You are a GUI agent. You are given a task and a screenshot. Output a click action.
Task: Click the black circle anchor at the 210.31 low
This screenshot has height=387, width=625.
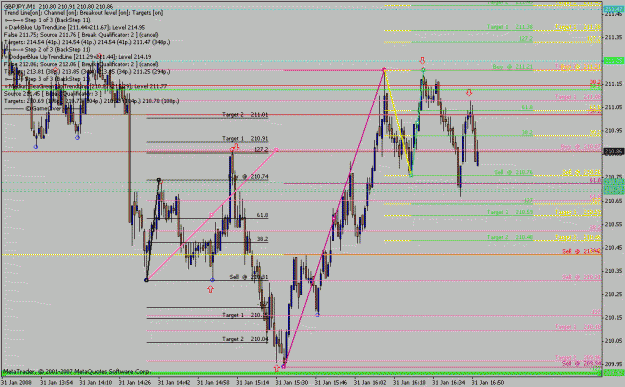146,280
